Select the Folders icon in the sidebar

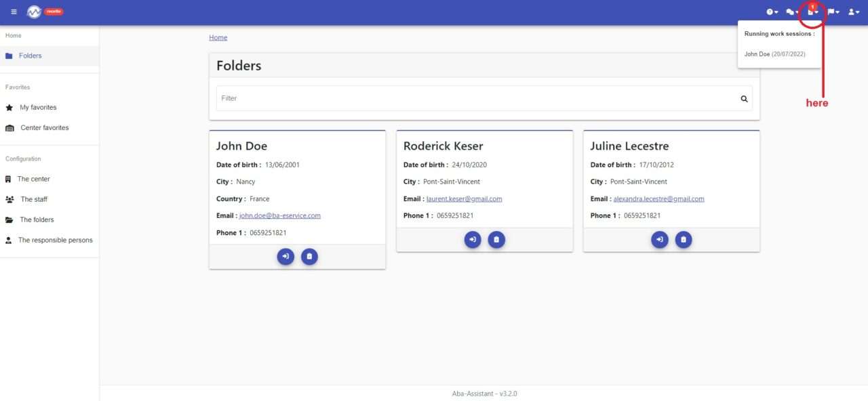[x=10, y=56]
